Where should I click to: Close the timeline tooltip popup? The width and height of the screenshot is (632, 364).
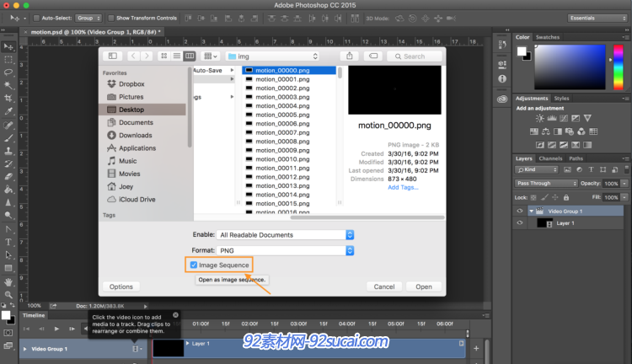pos(176,315)
